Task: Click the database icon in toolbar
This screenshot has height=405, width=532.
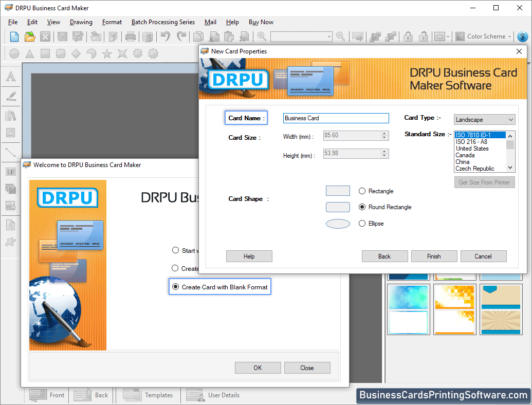Action: [147, 36]
